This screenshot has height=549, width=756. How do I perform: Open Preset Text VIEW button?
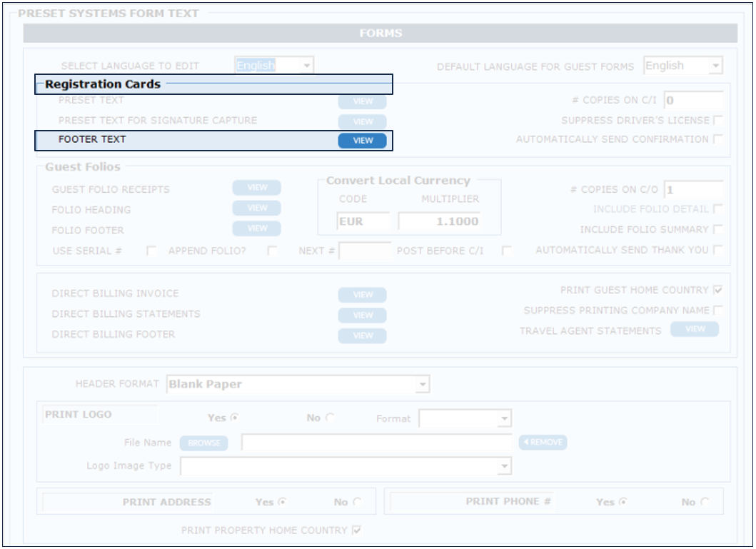coord(362,102)
